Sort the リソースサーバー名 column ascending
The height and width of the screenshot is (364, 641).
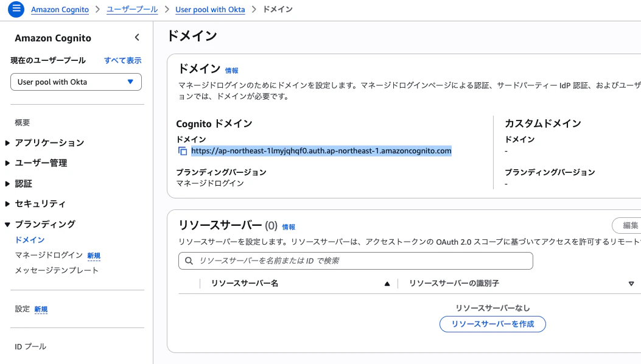(387, 283)
